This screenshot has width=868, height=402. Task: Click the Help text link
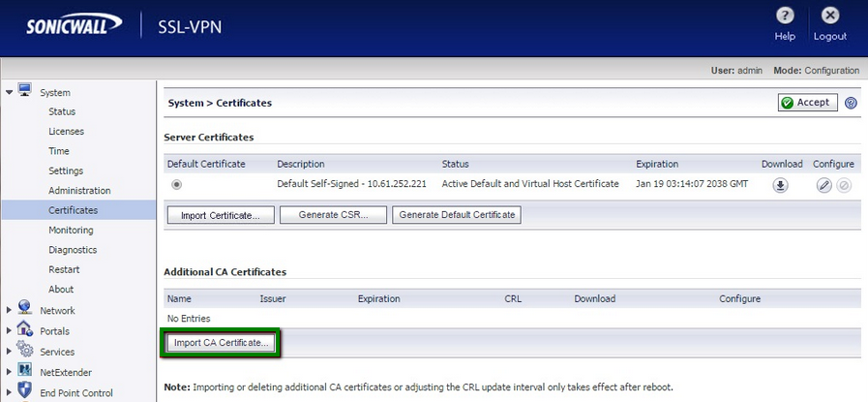(x=785, y=36)
